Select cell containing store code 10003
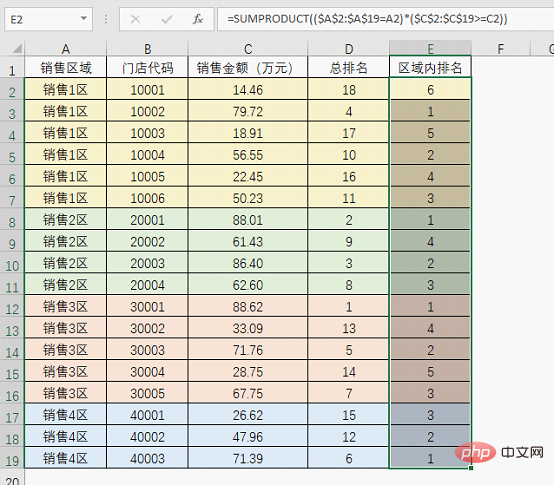Viewport: 554px width, 485px height. pos(147,133)
